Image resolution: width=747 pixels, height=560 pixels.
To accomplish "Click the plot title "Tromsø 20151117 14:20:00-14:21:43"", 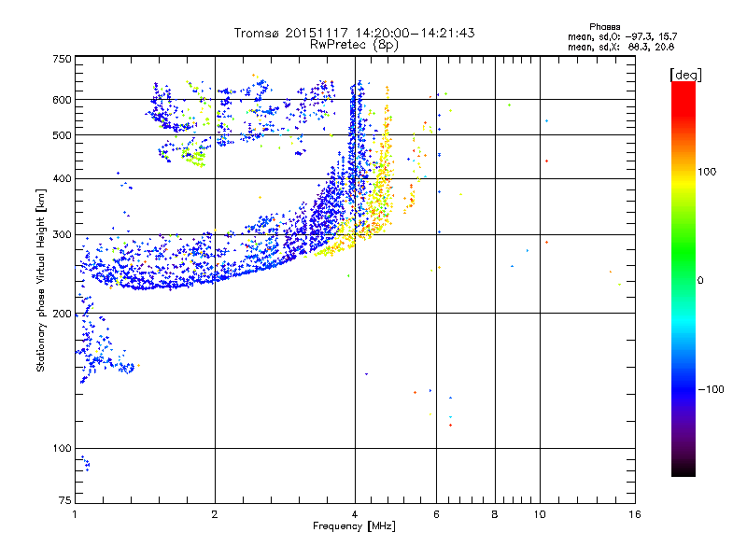I will (x=354, y=33).
